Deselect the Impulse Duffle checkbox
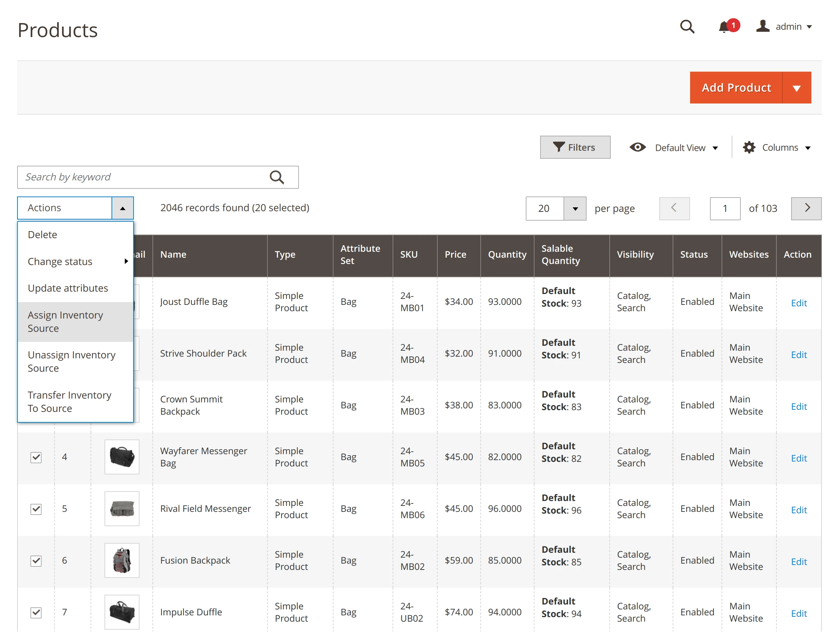This screenshot has width=839, height=644. point(36,612)
